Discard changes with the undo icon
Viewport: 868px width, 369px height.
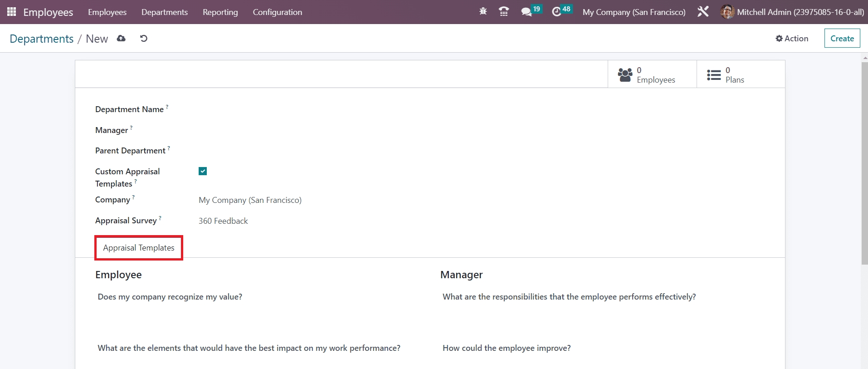tap(144, 39)
